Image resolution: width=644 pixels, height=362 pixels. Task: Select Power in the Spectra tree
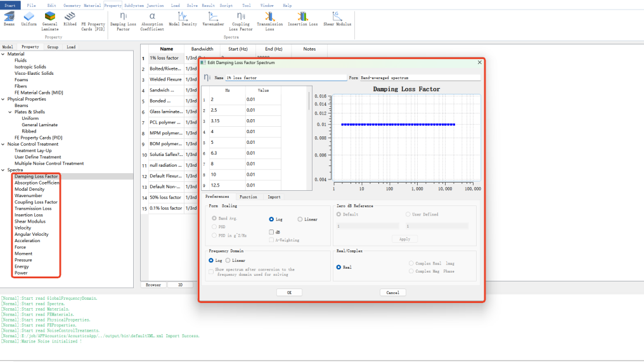pyautogui.click(x=21, y=273)
